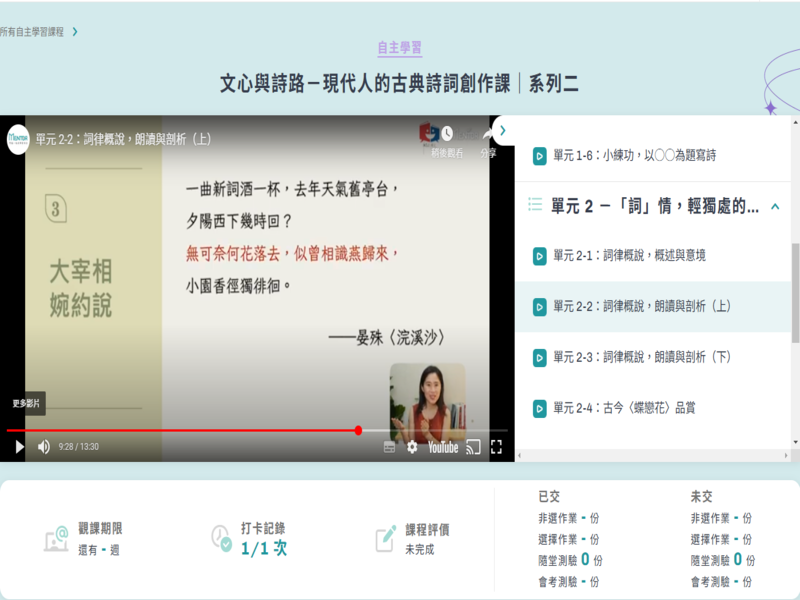The height and width of the screenshot is (600, 800).
Task: Click the YouTube logo in player
Action: tap(442, 447)
